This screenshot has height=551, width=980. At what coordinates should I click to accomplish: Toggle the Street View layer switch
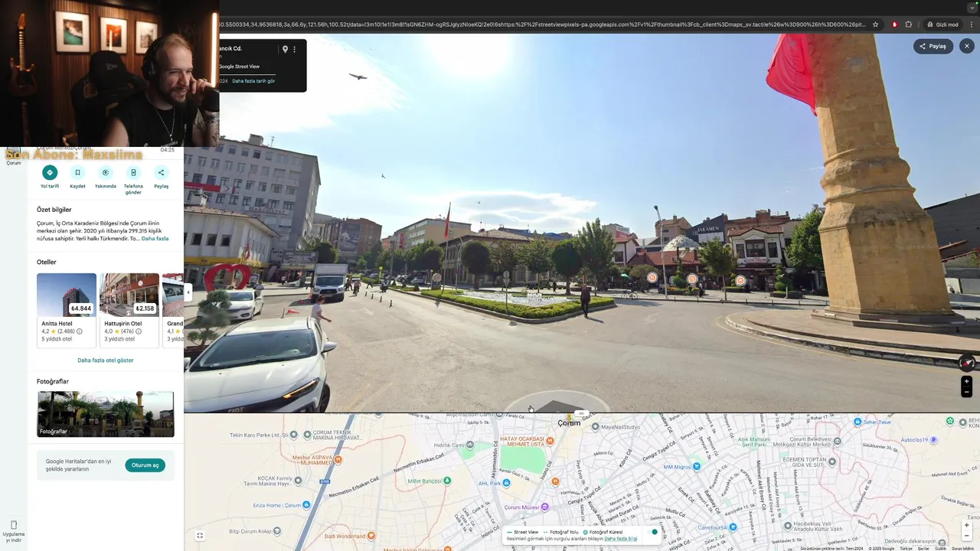click(653, 532)
